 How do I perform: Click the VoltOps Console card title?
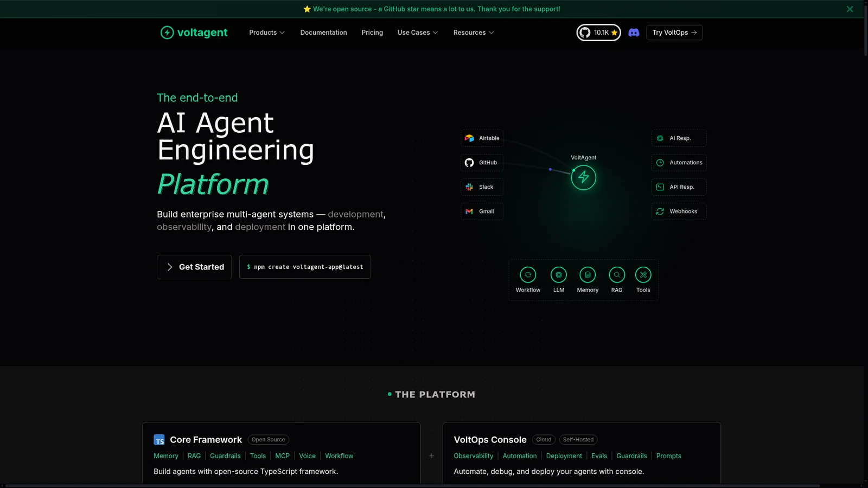tap(490, 440)
